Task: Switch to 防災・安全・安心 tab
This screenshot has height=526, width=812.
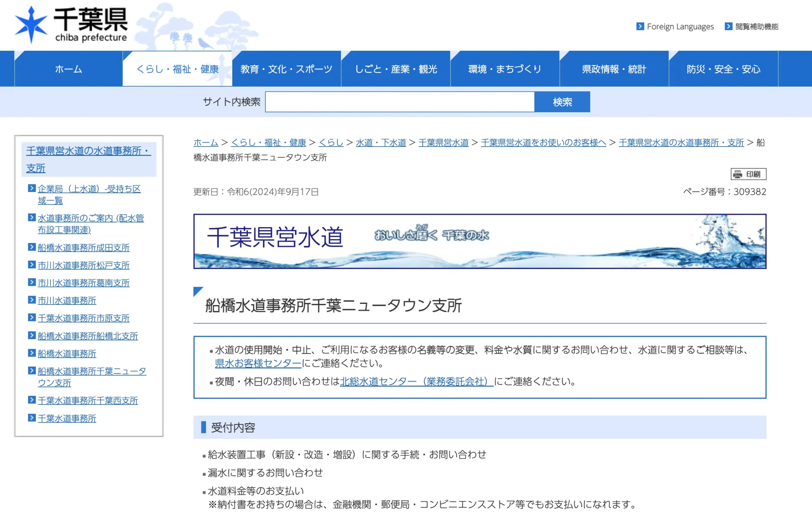Action: click(x=723, y=69)
